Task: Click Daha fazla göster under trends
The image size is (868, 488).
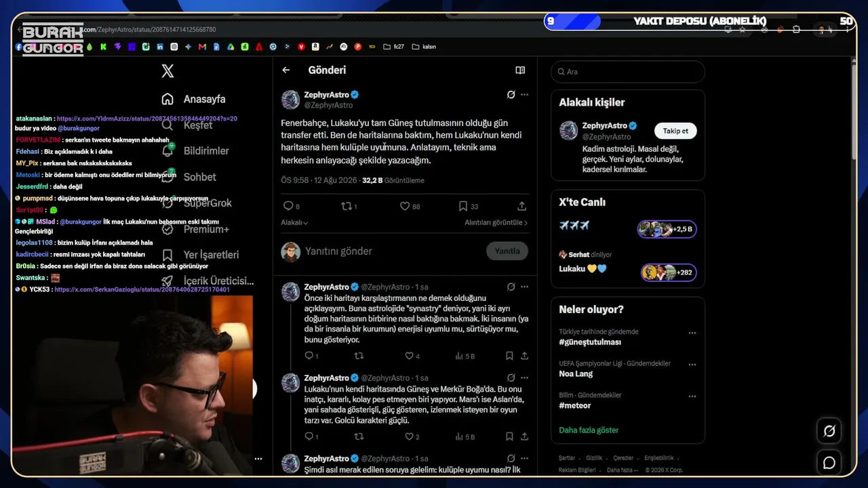Action: click(589, 430)
